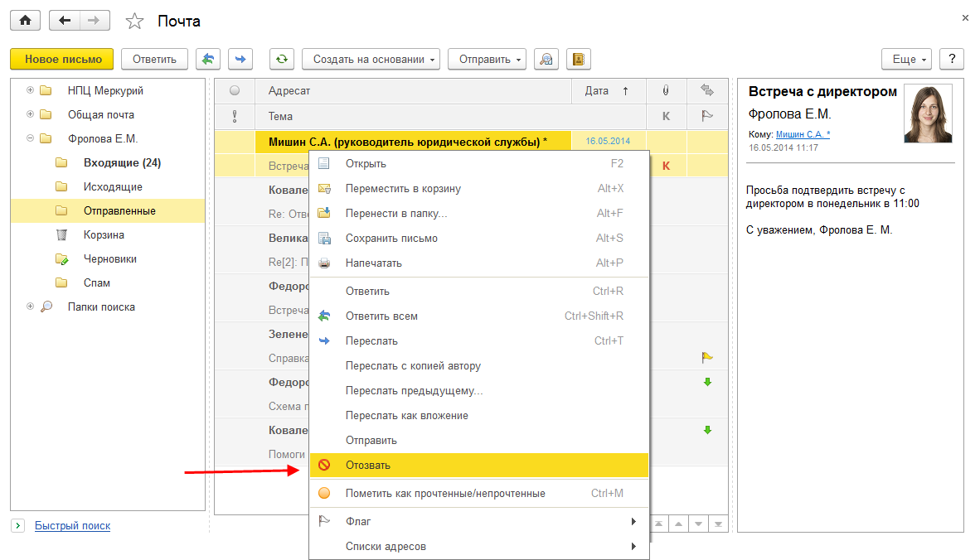
Task: Open the address book toolbar icon
Action: tap(578, 59)
